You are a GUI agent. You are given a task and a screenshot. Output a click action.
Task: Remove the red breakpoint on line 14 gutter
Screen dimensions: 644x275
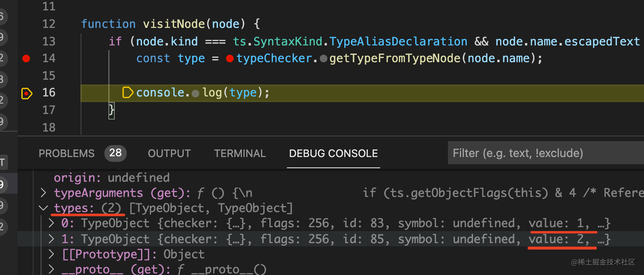(26, 59)
